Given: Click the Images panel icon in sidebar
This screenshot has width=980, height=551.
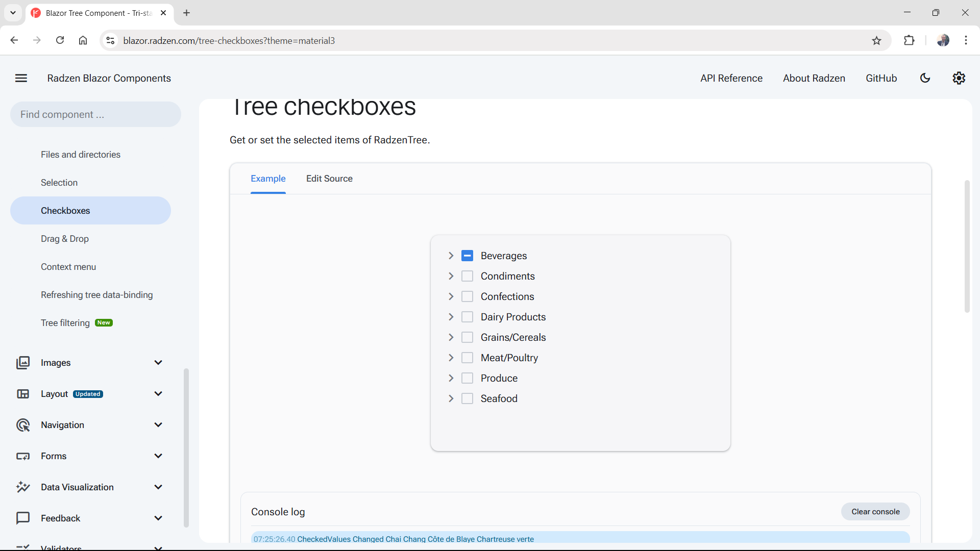Looking at the screenshot, I should point(23,362).
